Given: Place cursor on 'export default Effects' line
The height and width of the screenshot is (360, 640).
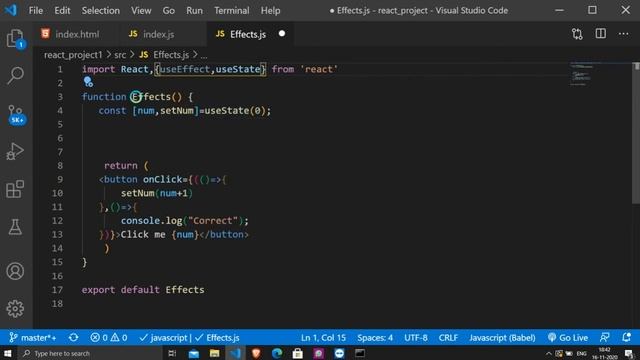Looking at the screenshot, I should pos(143,289).
